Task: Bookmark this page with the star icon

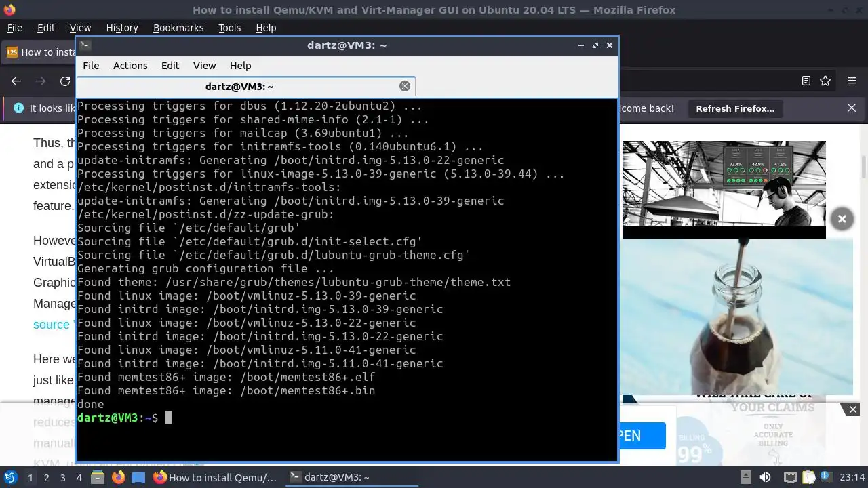Action: tap(825, 81)
